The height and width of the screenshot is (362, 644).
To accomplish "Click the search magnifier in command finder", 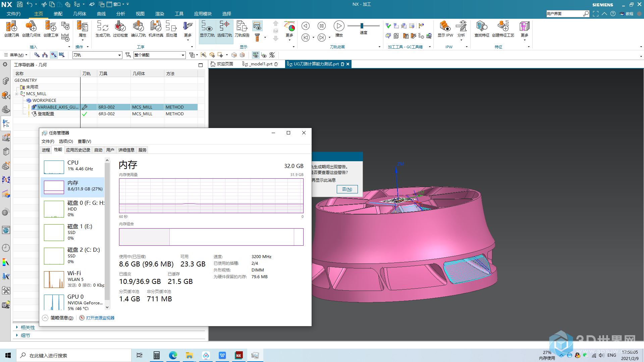I will pos(586,14).
